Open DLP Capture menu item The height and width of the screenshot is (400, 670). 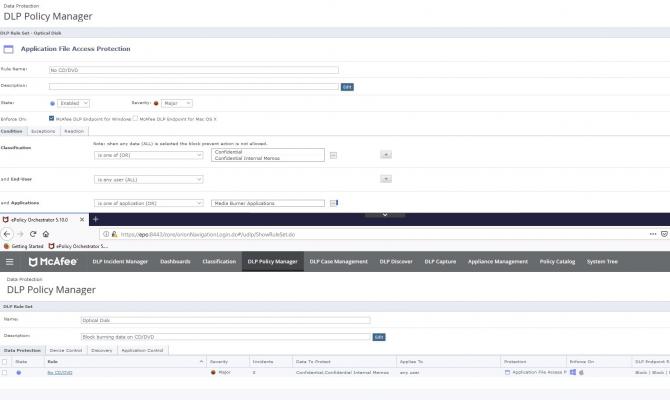[440, 262]
